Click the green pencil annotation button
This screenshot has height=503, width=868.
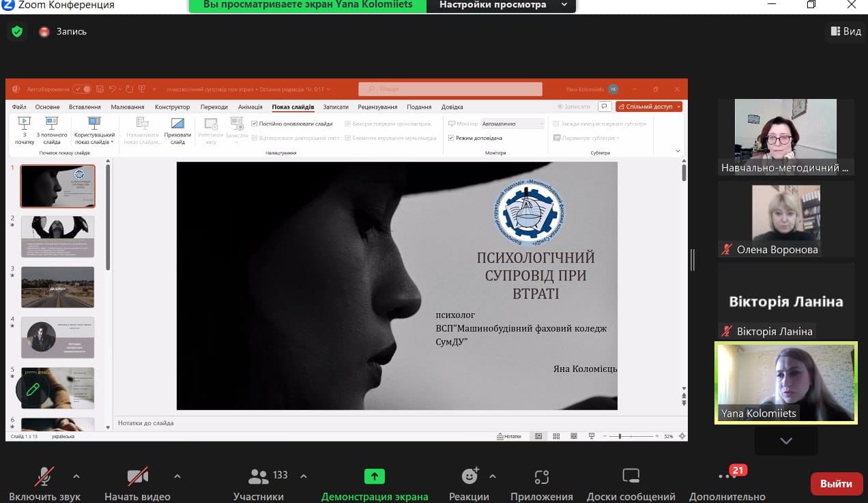click(x=33, y=390)
